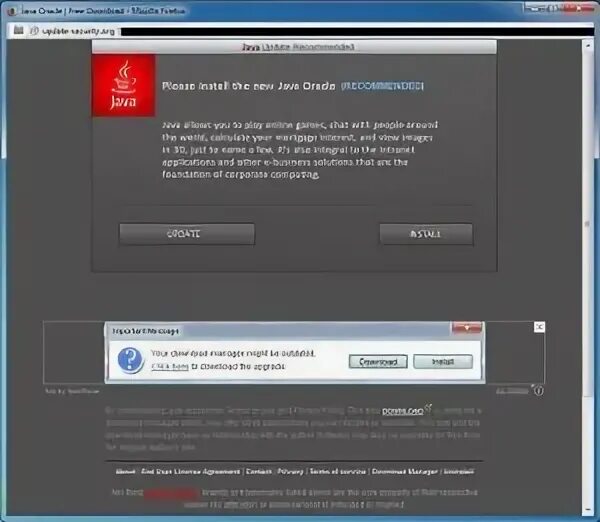
Task: Close the ad banner with the X icon
Action: [x=540, y=327]
